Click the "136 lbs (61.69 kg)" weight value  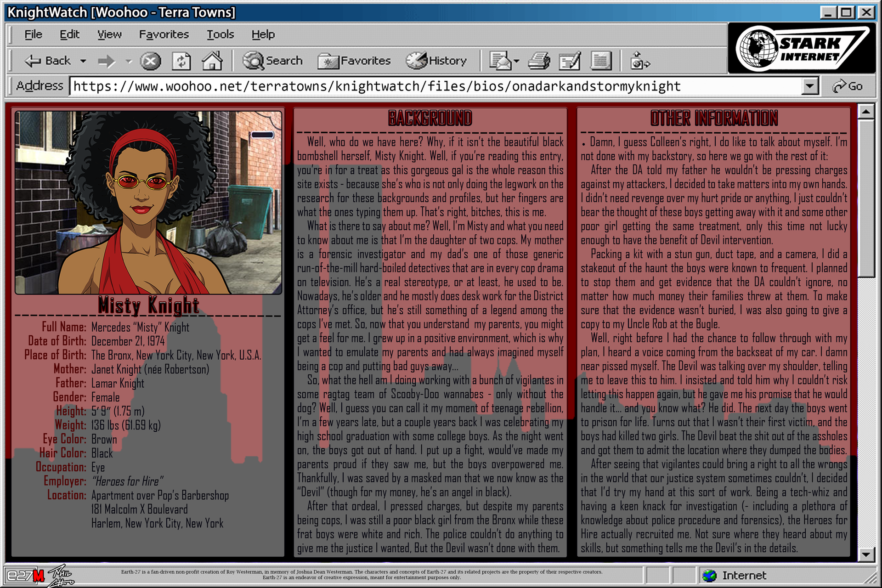pos(126,425)
